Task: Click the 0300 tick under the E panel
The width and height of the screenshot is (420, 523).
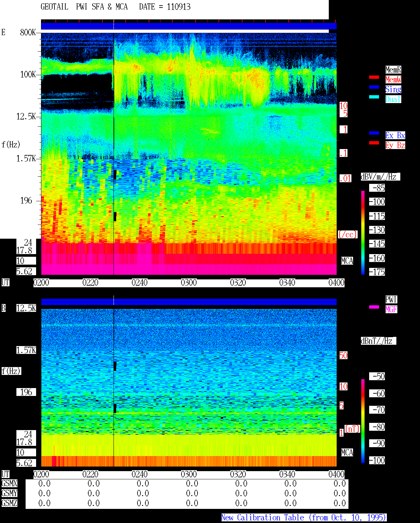Action: click(189, 282)
